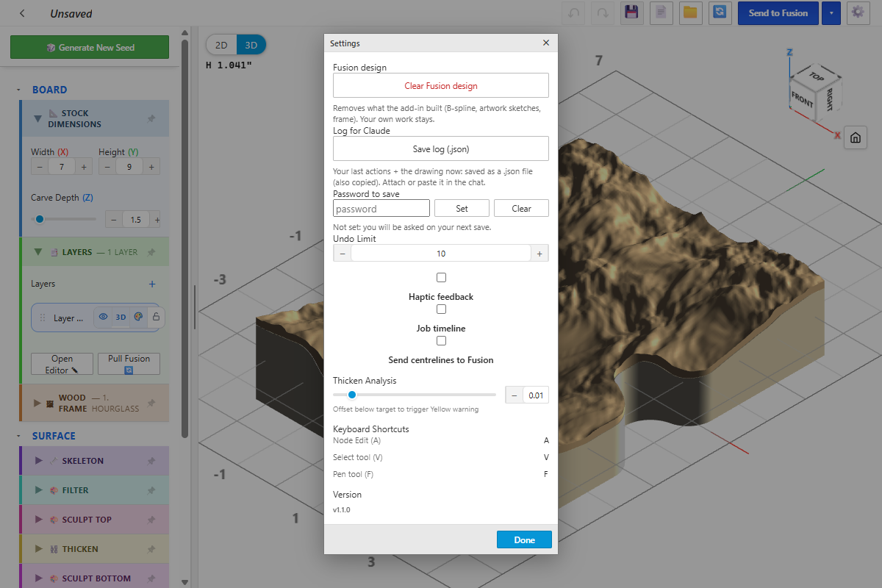Click the redo arrow icon
The image size is (882, 588).
coord(603,12)
